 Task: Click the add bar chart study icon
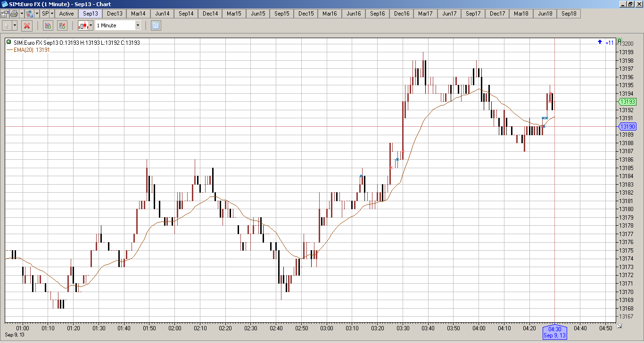(62, 25)
